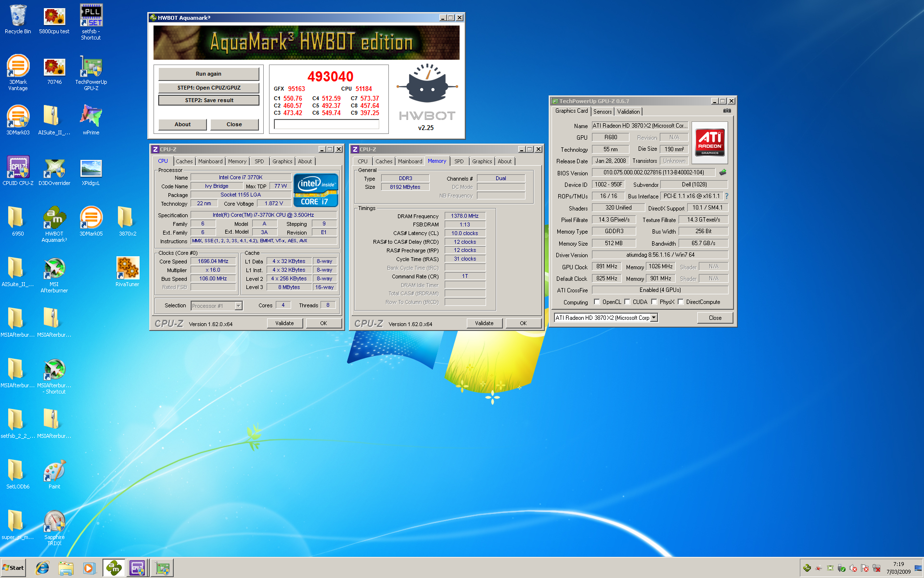Open the GPU selection dropdown in GPU-Z
This screenshot has height=578, width=924.
[654, 318]
